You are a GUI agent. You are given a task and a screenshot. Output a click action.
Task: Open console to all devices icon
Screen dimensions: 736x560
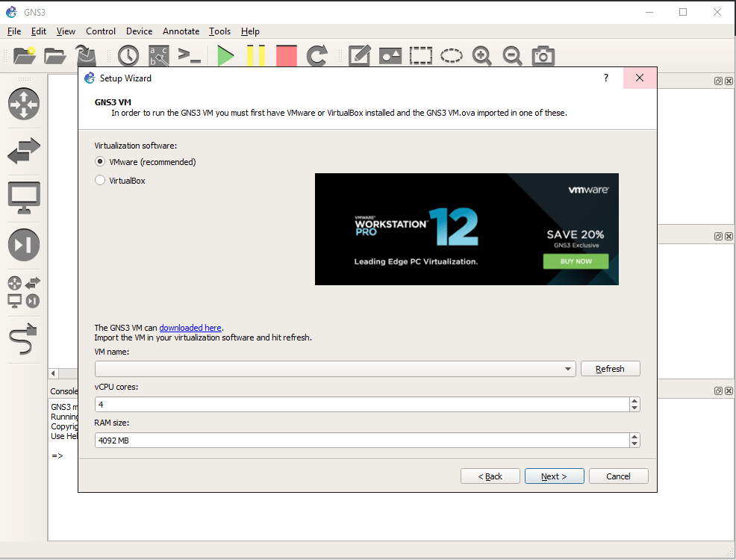pyautogui.click(x=189, y=56)
